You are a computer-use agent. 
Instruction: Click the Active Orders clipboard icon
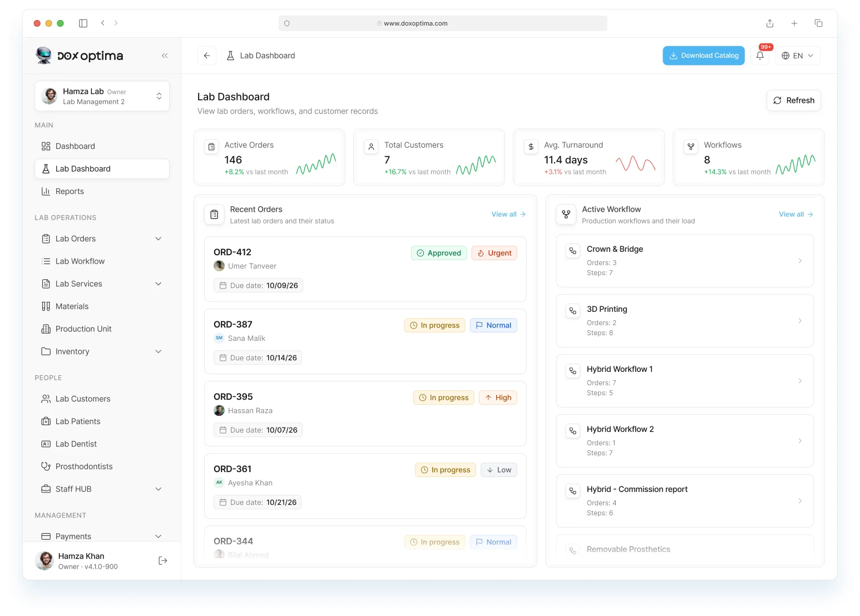pyautogui.click(x=211, y=147)
